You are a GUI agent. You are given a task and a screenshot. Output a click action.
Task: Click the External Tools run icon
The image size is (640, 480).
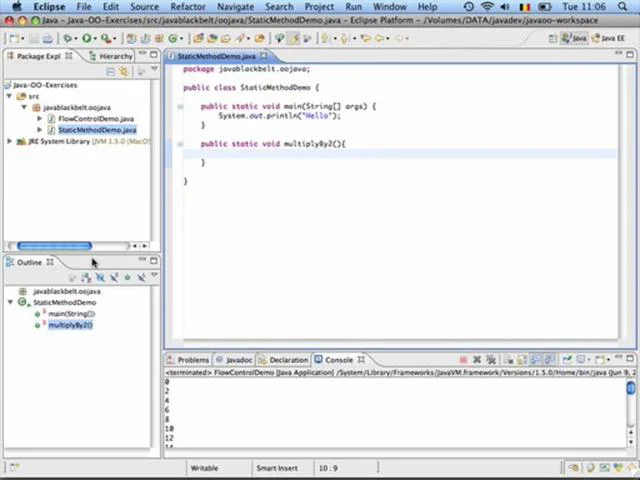(x=106, y=38)
